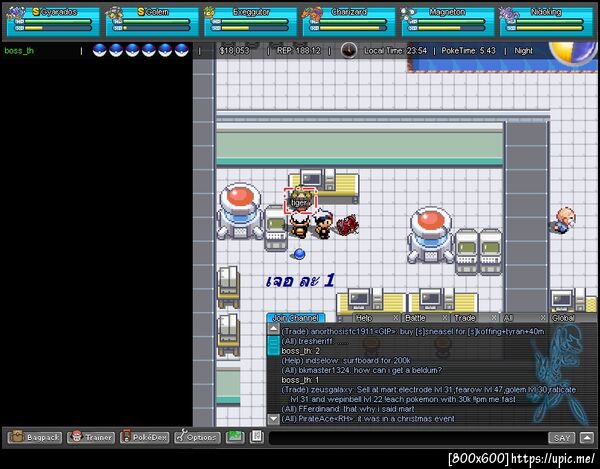Click the chat scroll down arrow

click(273, 419)
